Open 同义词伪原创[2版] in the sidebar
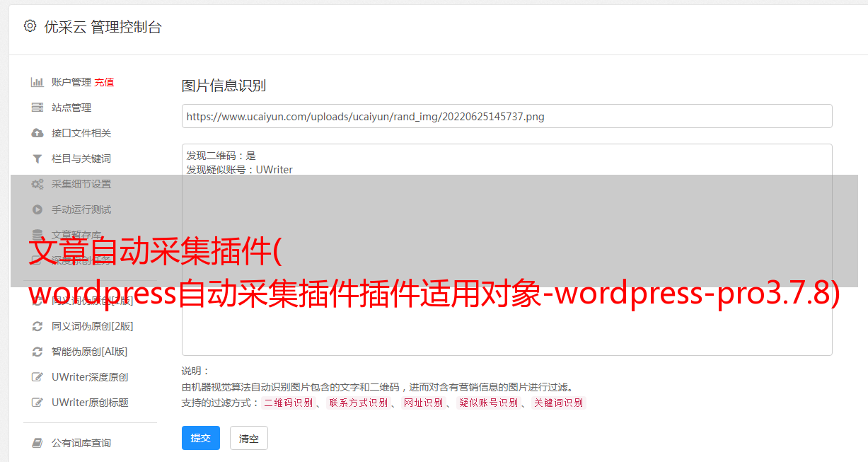This screenshot has height=462, width=868. [93, 326]
